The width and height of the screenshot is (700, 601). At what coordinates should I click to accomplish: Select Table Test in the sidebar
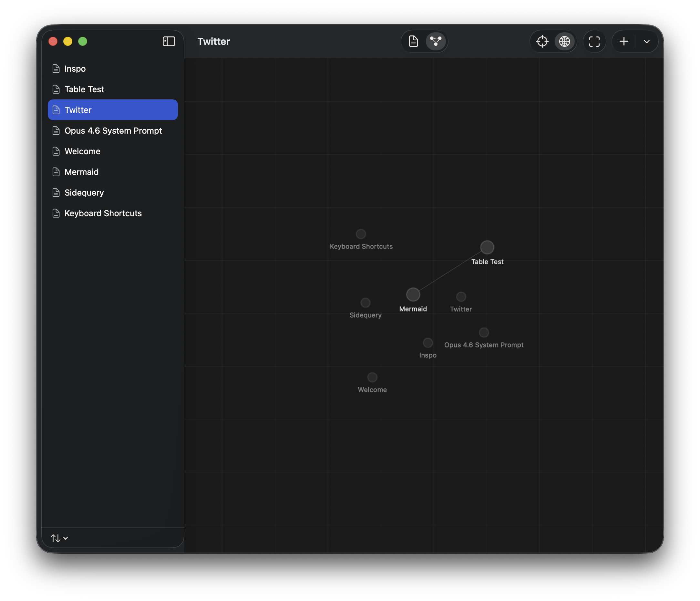pyautogui.click(x=84, y=89)
